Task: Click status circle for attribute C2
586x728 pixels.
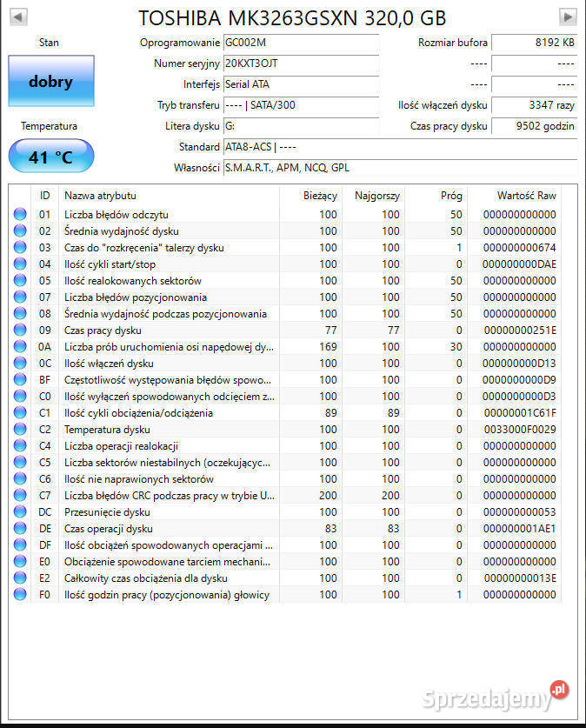Action: 20,429
